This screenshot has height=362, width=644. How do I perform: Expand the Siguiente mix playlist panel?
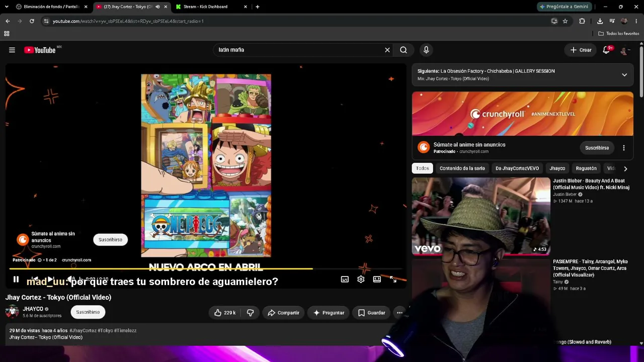pyautogui.click(x=624, y=75)
